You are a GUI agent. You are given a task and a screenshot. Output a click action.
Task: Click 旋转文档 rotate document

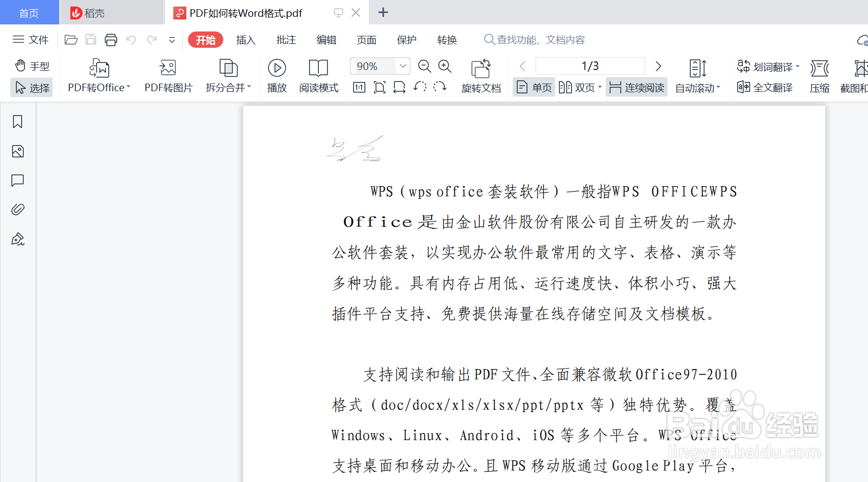[x=481, y=75]
